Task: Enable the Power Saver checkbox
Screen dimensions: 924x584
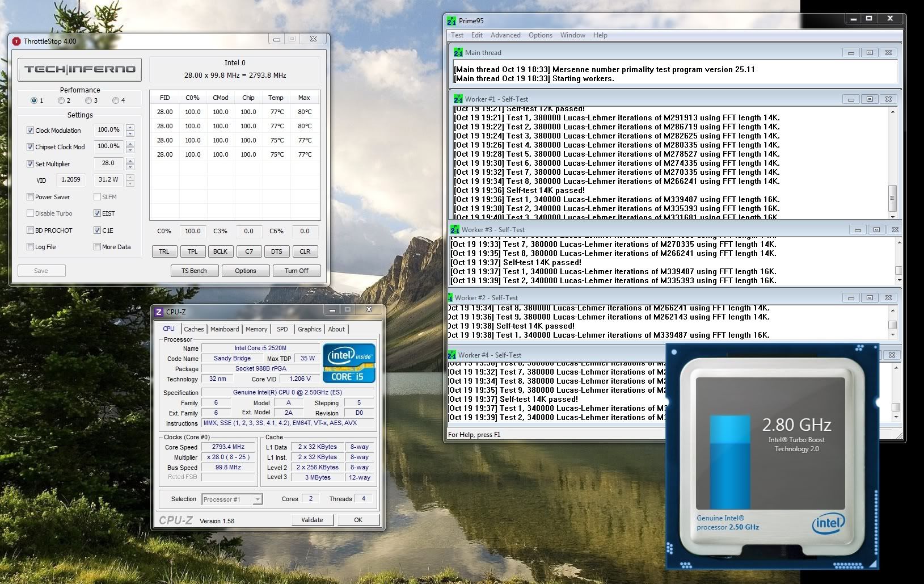Action: (30, 197)
